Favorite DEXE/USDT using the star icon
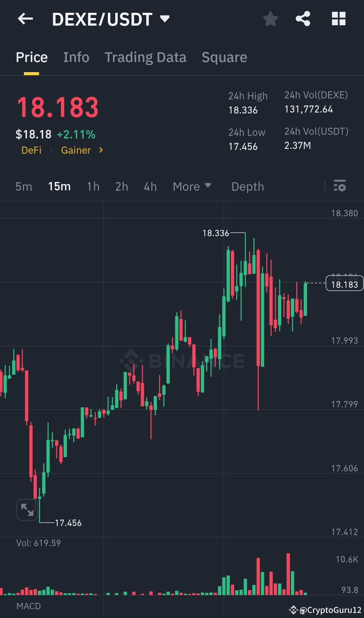This screenshot has height=618, width=364. 271,19
